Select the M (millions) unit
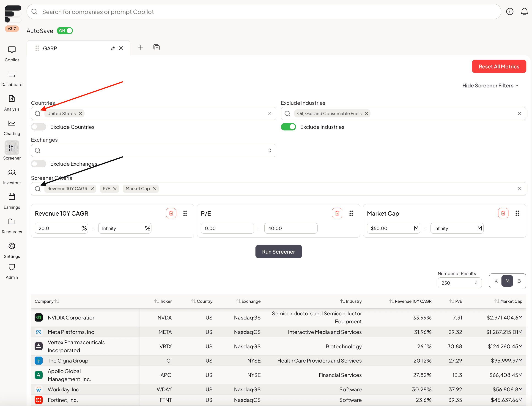Viewport: 532px width, 406px height. [x=507, y=281]
